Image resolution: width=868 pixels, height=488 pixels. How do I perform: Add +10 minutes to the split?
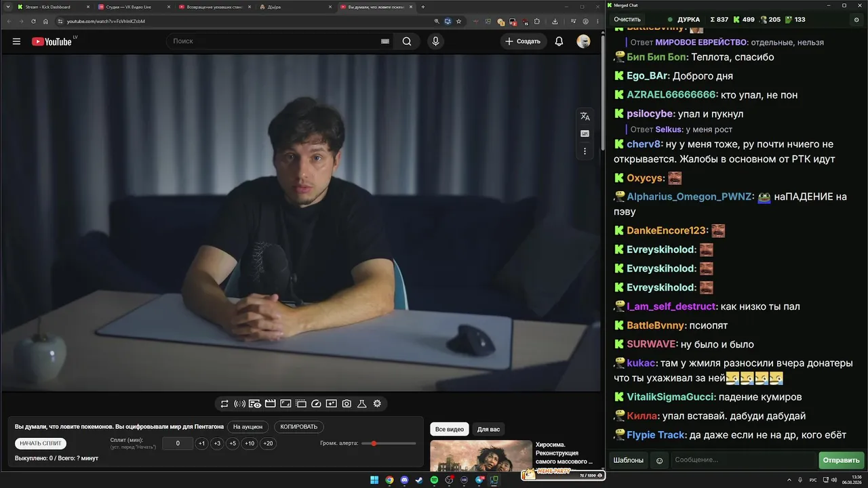click(x=250, y=443)
